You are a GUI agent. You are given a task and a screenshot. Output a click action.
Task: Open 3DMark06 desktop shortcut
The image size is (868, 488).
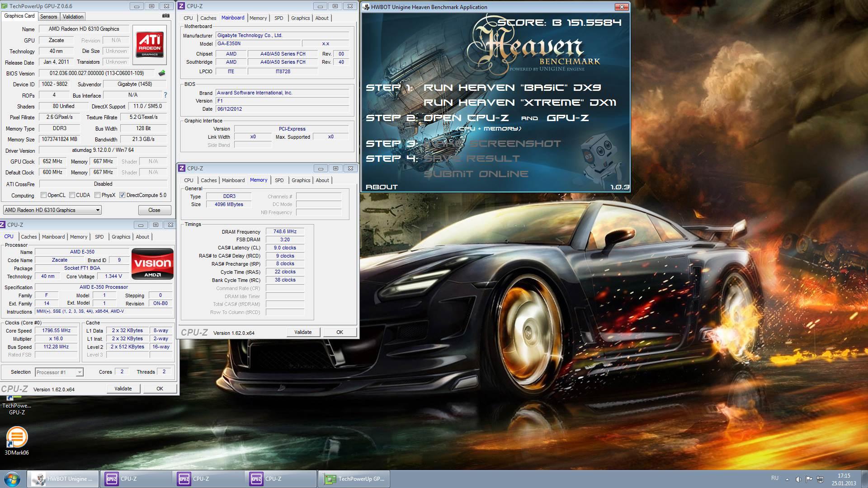click(17, 441)
